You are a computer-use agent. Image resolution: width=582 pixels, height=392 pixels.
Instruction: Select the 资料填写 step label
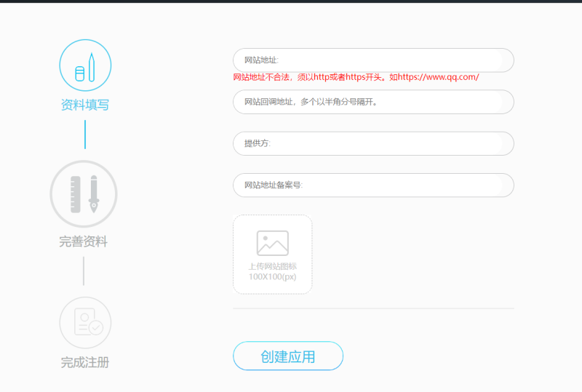pyautogui.click(x=85, y=105)
